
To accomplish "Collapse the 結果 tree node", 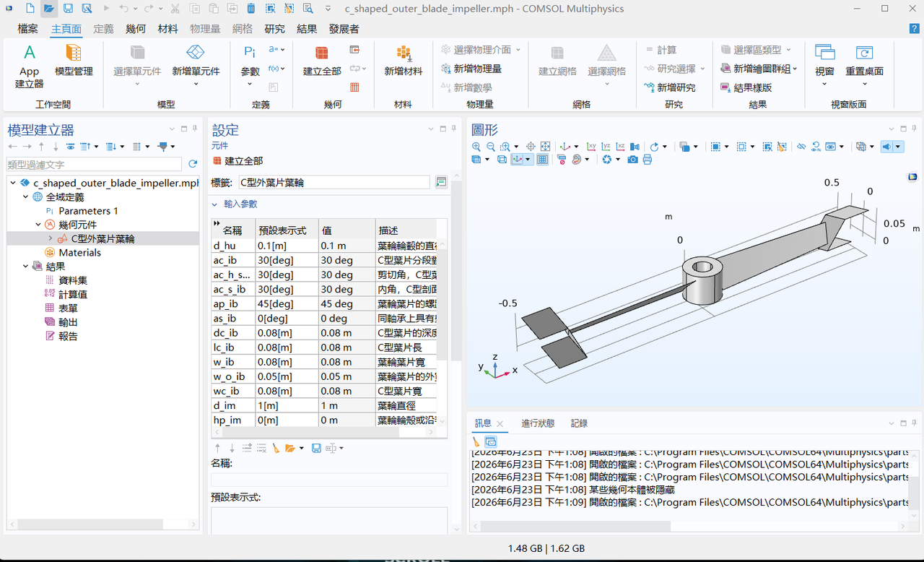I will (x=25, y=267).
